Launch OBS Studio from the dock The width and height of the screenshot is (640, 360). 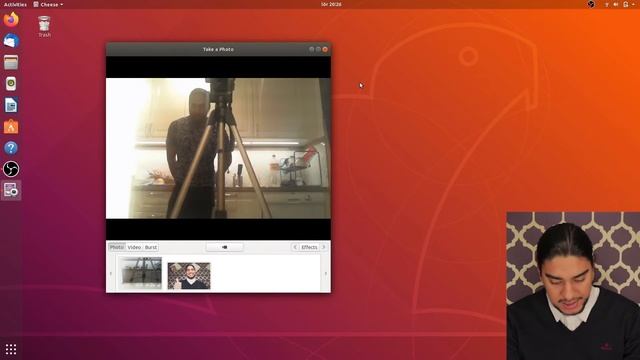11,169
